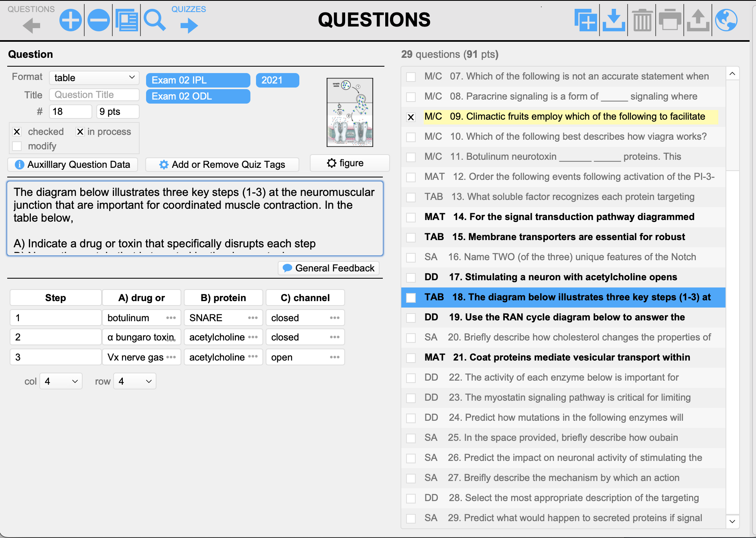
Task: Uncheck the 'checked' checkbox
Action: [17, 132]
